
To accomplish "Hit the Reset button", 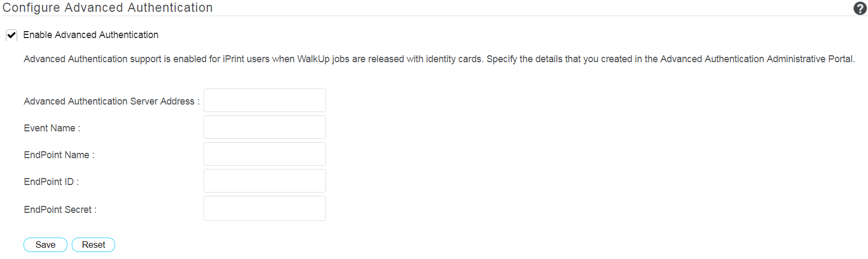I will point(93,245).
